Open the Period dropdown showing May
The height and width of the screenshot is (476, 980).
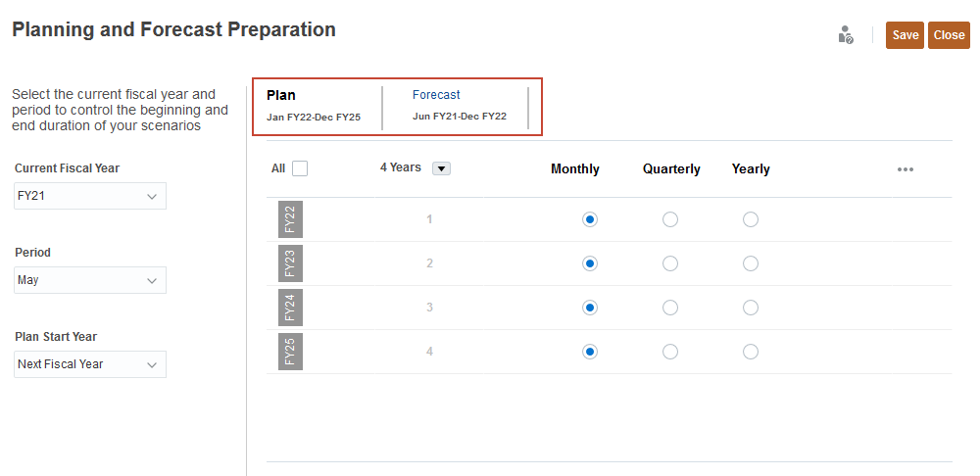tap(90, 280)
